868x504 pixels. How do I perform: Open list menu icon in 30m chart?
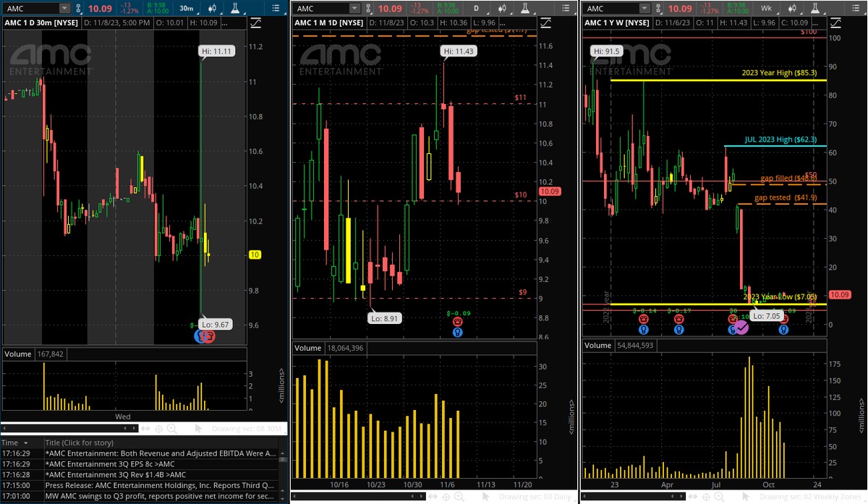tap(276, 8)
